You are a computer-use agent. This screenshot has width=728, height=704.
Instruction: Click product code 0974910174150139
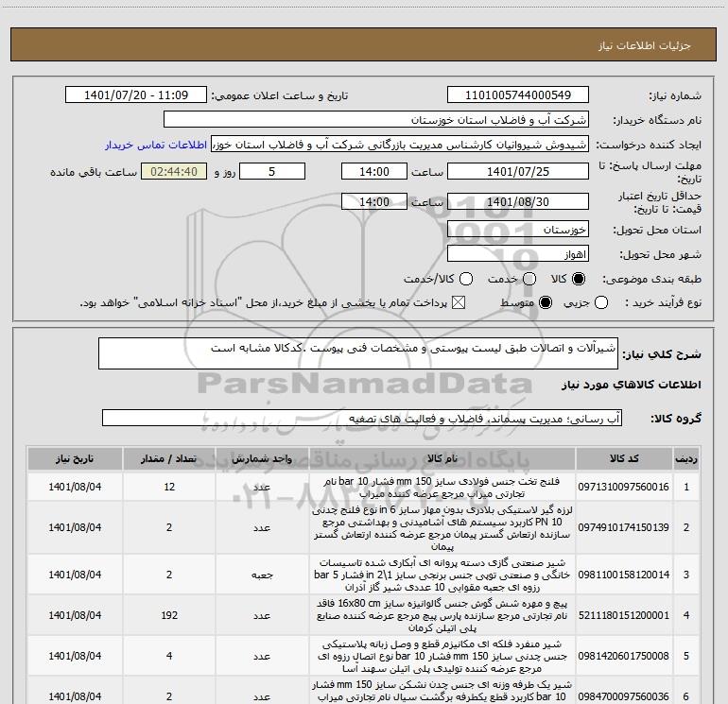click(x=624, y=527)
